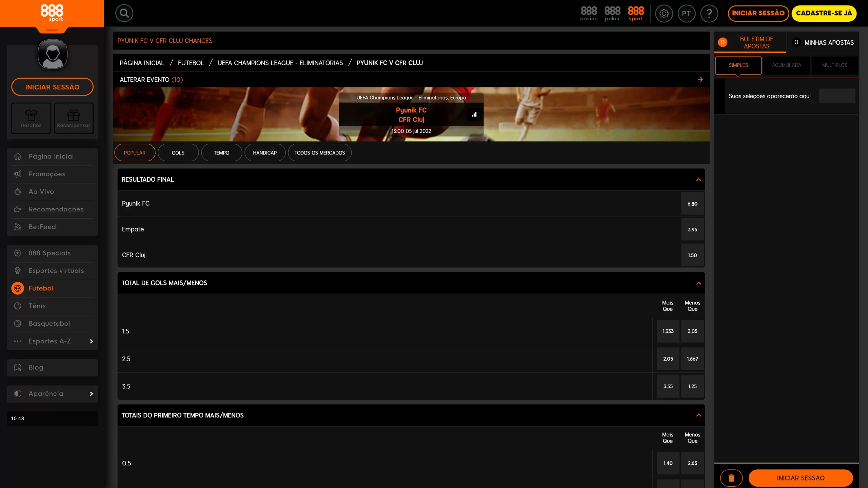Select the 888 sport header link
Screen dimensions: 868x488
click(x=636, y=13)
